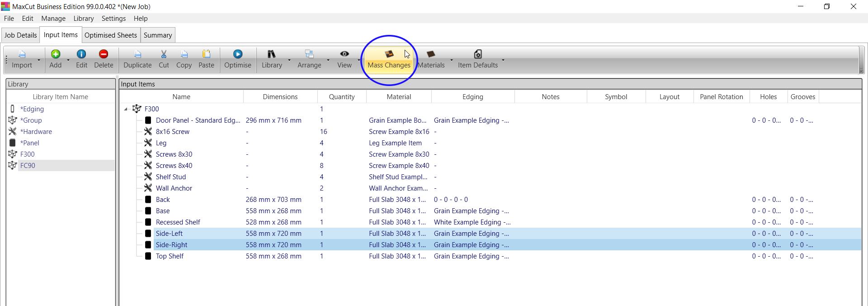Open the Arrange dropdown arrow
868x306 pixels.
(328, 60)
